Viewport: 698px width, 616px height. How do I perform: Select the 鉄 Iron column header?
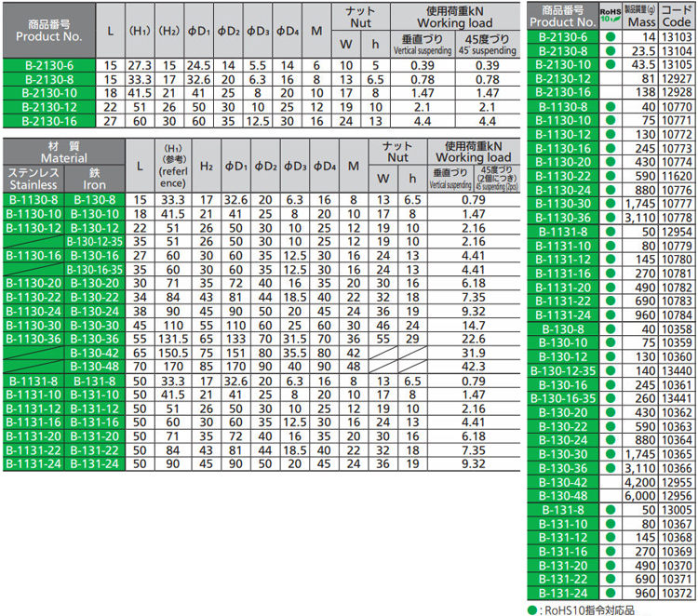coord(94,179)
